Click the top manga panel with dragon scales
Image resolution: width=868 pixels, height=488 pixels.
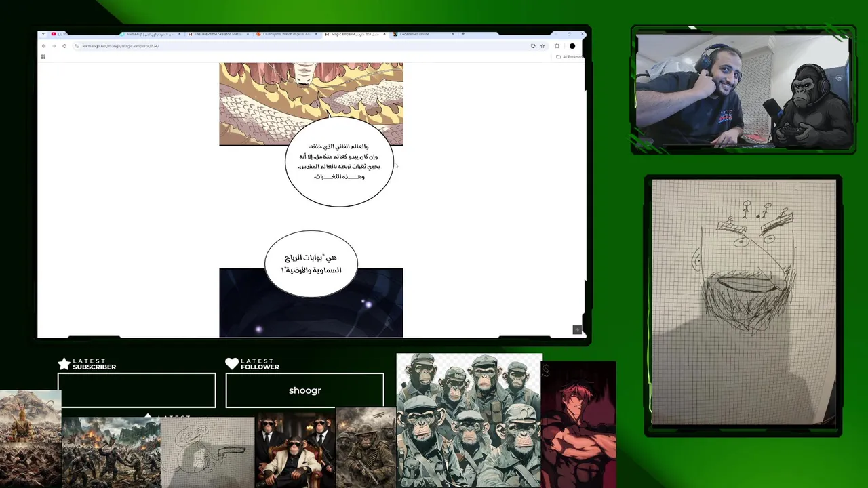coord(311,104)
